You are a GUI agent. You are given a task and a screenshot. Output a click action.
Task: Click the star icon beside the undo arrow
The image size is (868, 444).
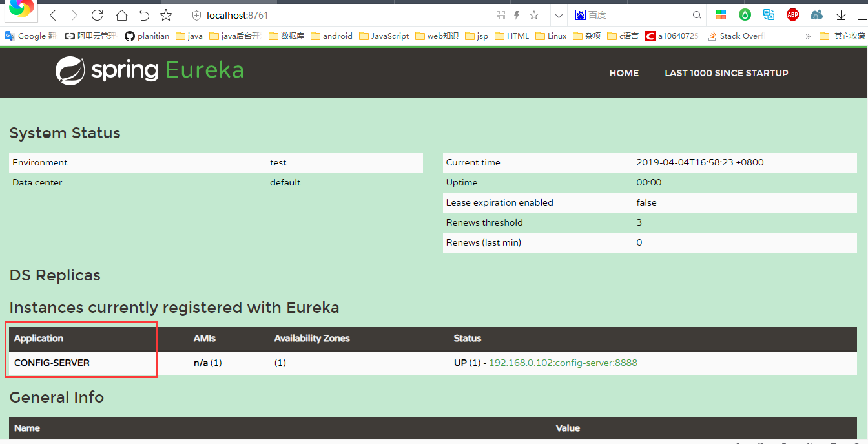[x=166, y=15]
